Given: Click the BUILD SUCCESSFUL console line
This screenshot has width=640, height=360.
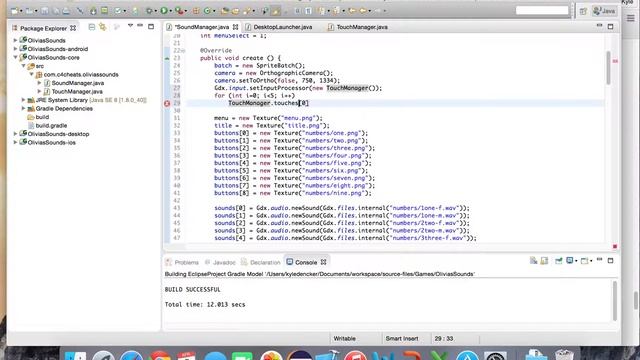Looking at the screenshot, I should (192, 289).
